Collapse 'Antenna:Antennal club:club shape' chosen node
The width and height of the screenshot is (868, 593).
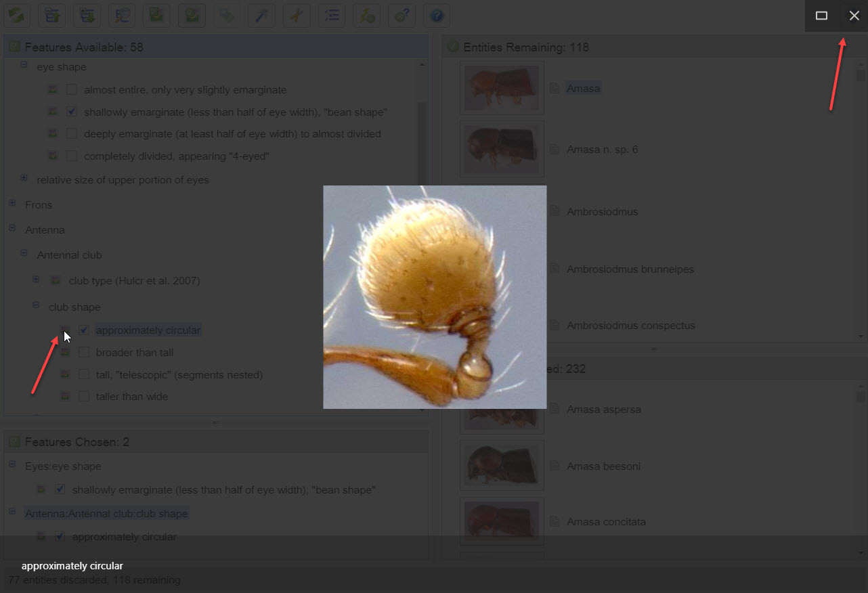[x=12, y=512]
